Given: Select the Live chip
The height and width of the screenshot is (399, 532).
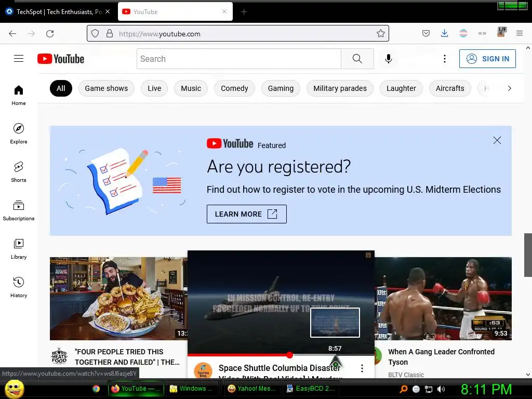Looking at the screenshot, I should [x=154, y=88].
